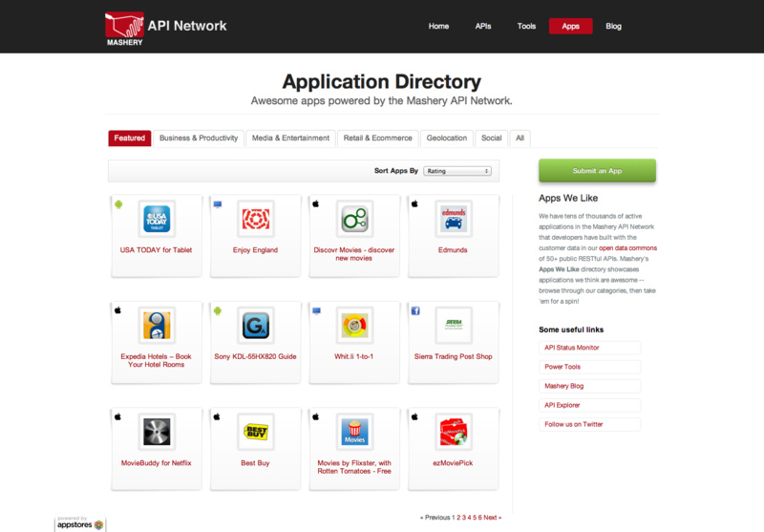Switch to Media & Entertainment tab

(x=291, y=138)
